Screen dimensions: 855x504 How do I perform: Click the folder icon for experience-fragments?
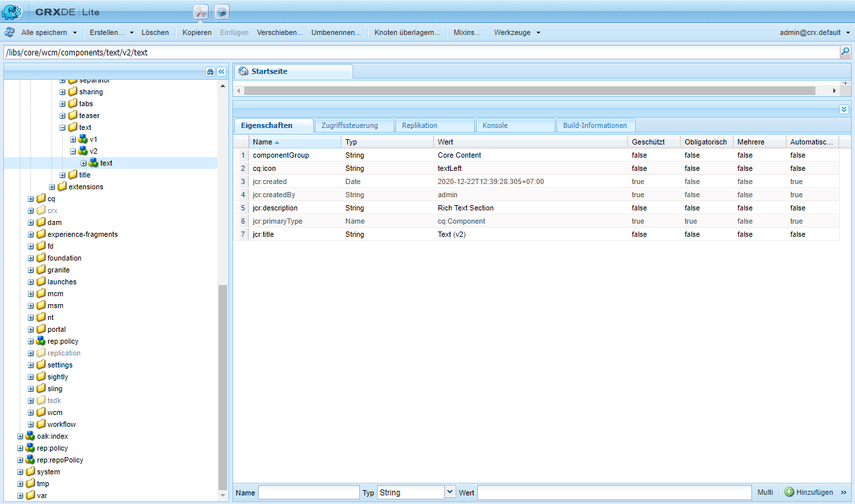pyautogui.click(x=41, y=234)
